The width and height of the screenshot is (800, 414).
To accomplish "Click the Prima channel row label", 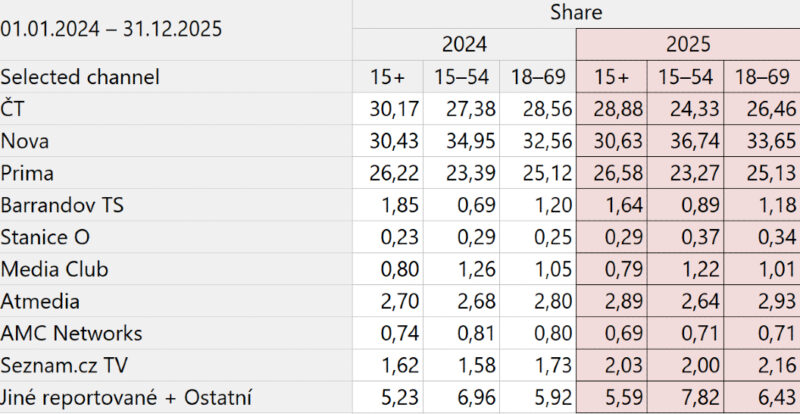I will [x=27, y=173].
